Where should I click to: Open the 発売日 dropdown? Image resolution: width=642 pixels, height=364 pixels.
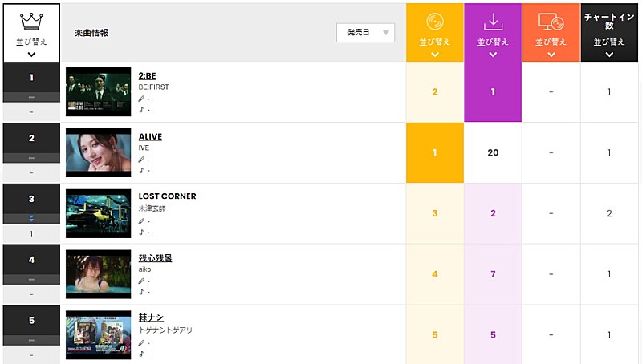click(x=365, y=32)
